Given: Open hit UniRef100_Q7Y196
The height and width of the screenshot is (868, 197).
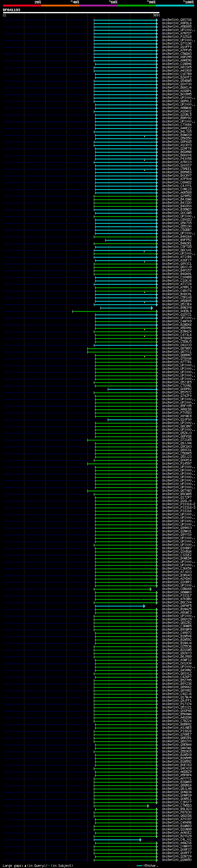Looking at the screenshot, I should [176, 43].
